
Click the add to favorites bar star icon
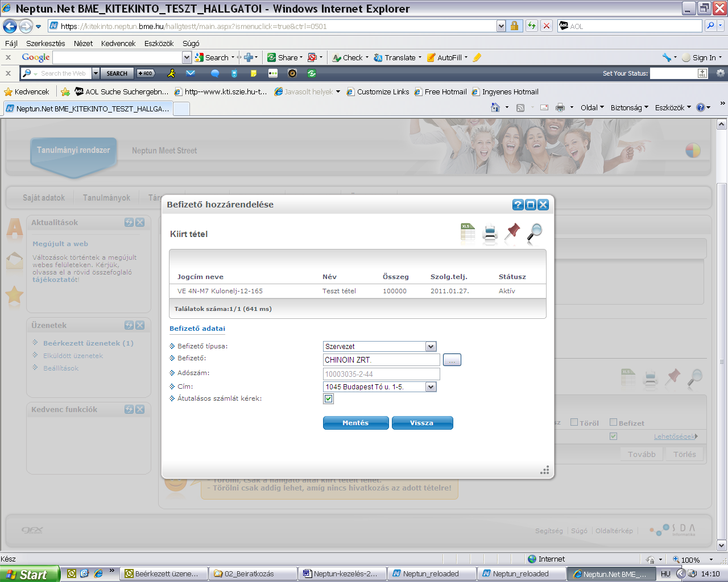point(65,92)
